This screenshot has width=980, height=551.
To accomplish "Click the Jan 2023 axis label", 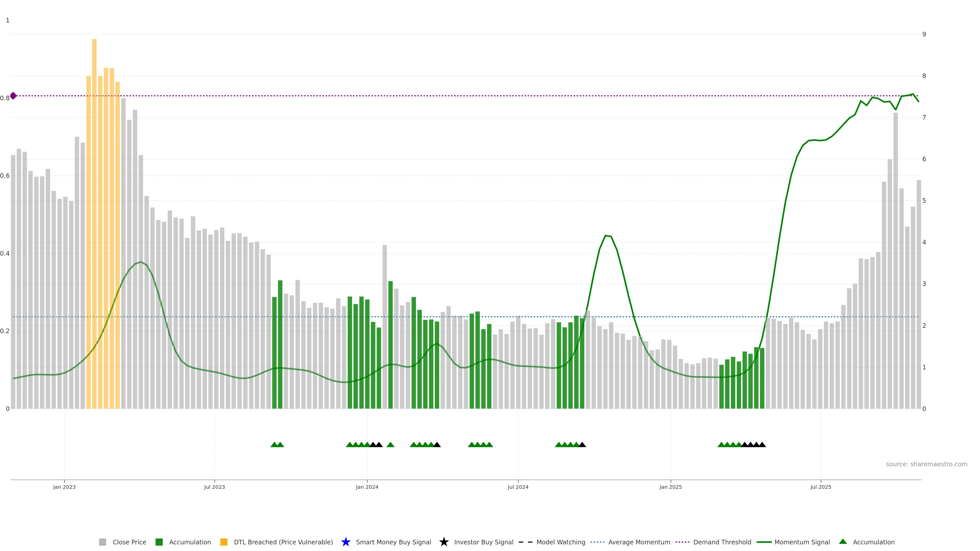I will coord(64,487).
